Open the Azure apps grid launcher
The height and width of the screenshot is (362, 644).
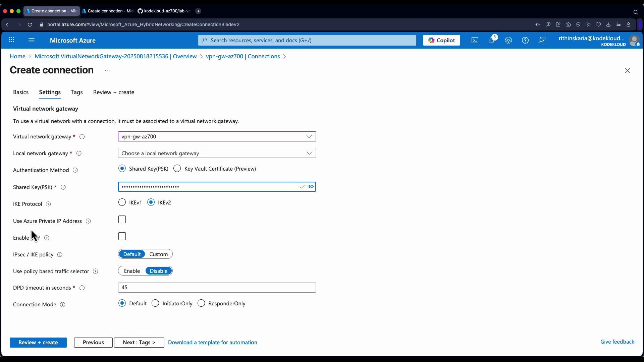pyautogui.click(x=11, y=40)
